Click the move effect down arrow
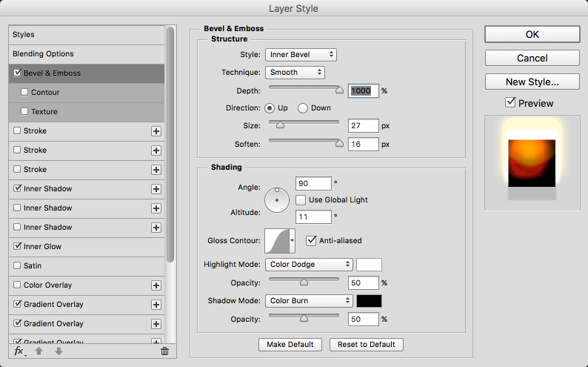This screenshot has height=367, width=588. pyautogui.click(x=59, y=351)
